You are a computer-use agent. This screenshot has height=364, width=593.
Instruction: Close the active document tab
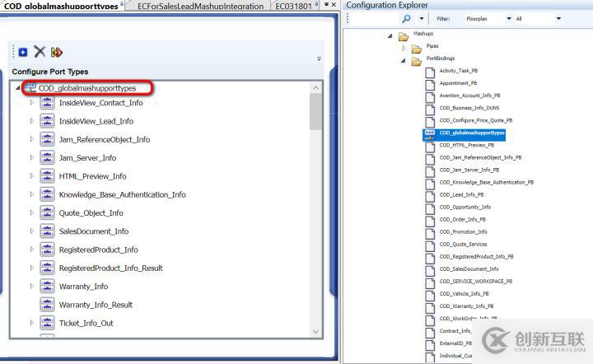(x=334, y=5)
